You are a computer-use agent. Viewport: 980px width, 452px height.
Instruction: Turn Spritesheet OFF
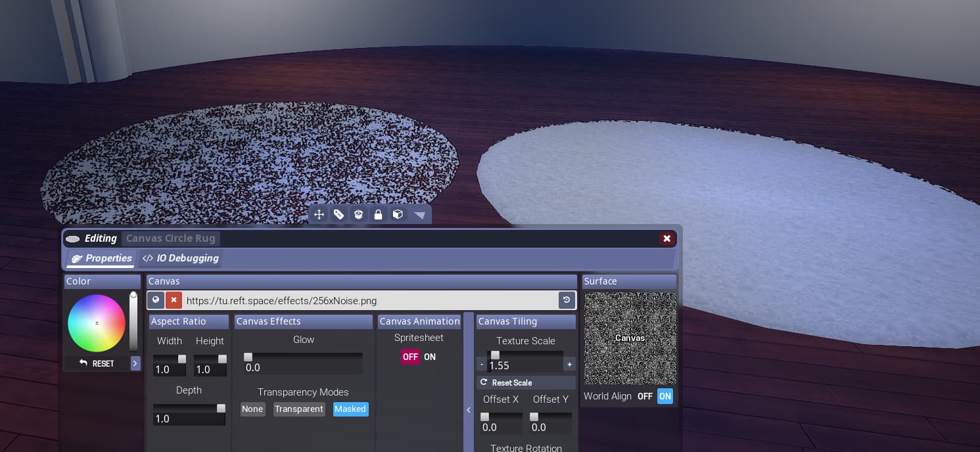coord(410,357)
